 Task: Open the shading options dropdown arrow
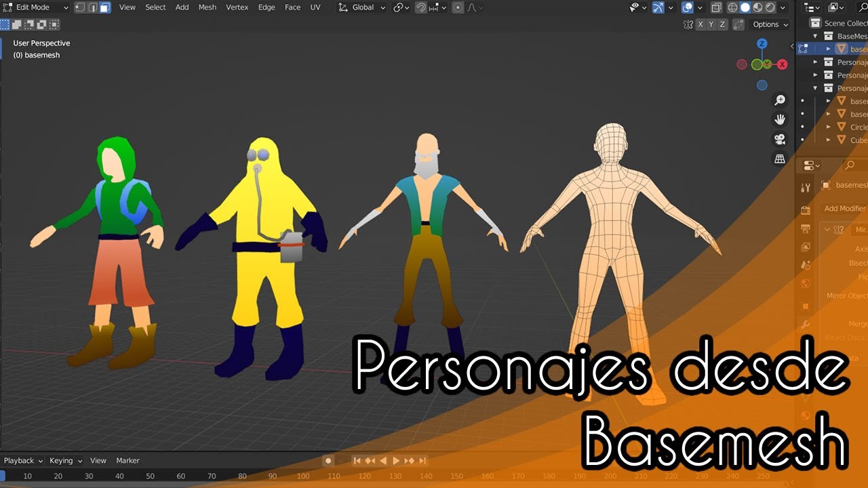pos(784,7)
